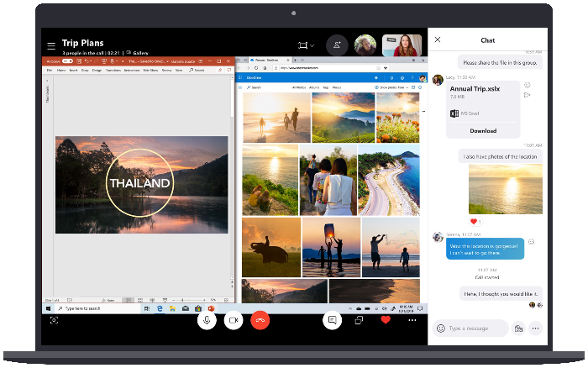Open Microsoft Store in shared taskbar
The height and width of the screenshot is (368, 588).
(198, 308)
